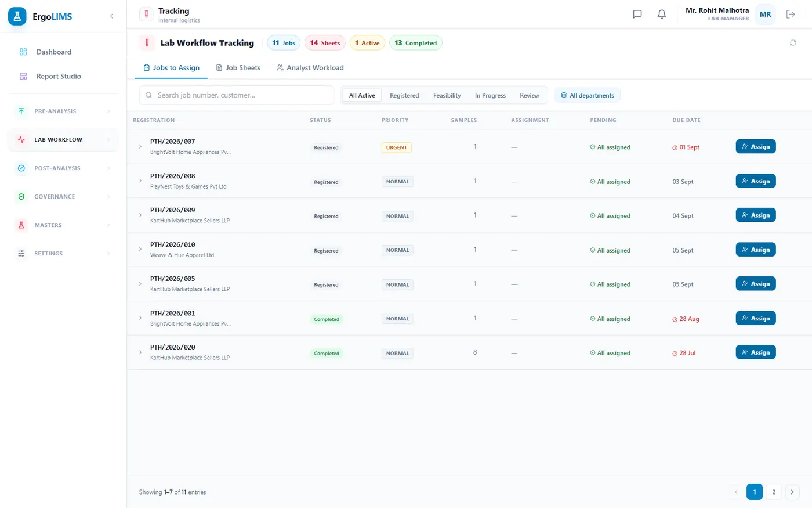The image size is (812, 508).
Task: Expand the LAB WORKFLOW section chevron
Action: tap(108, 139)
